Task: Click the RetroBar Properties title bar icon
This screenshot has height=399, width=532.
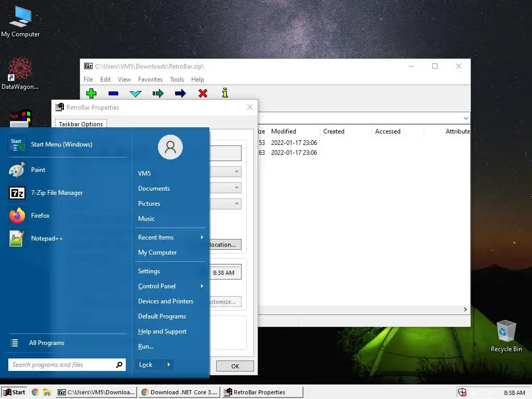Action: (x=59, y=107)
